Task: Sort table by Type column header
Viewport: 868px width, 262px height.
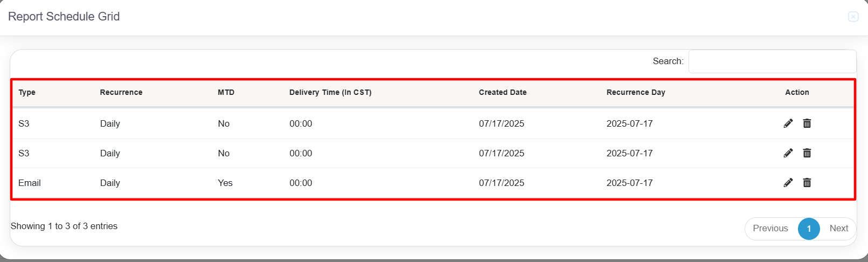Action: 27,92
